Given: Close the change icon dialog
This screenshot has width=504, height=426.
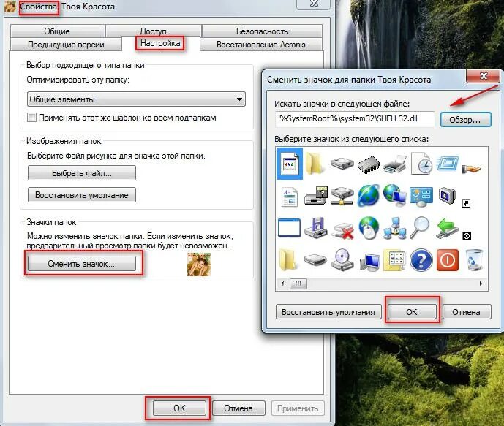Looking at the screenshot, I should [483, 76].
